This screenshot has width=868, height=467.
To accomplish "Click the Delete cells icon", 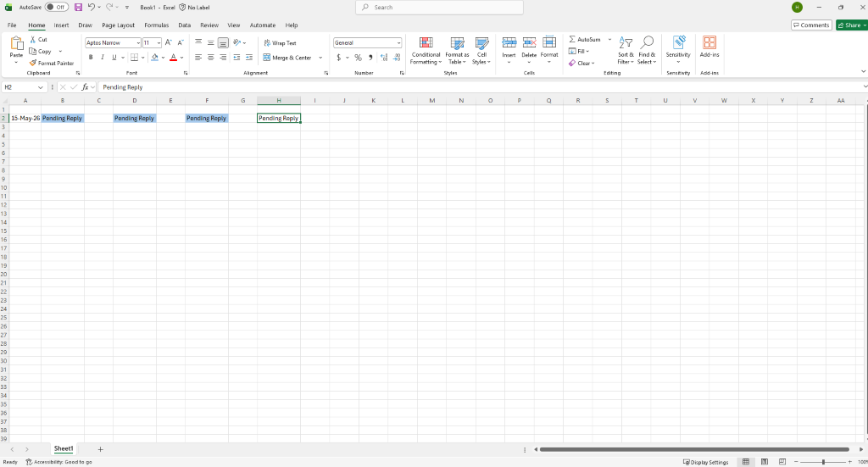I will pos(529,43).
